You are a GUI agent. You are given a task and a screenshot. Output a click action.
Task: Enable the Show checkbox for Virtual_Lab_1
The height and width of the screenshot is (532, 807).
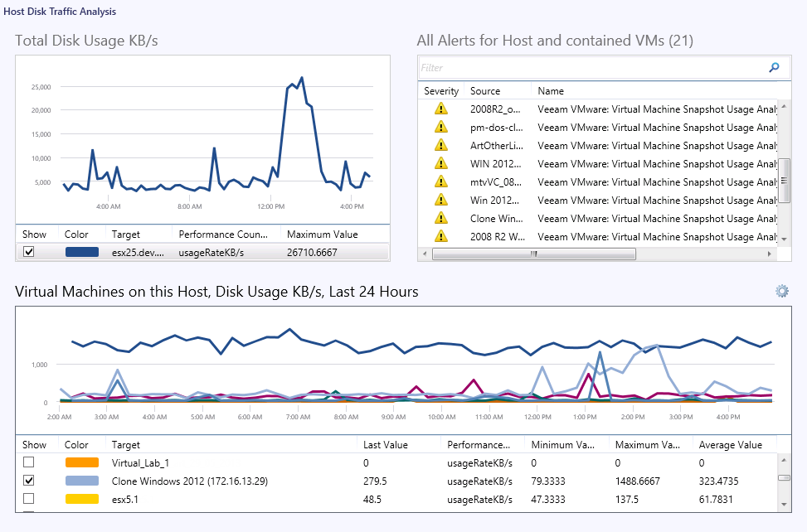(29, 462)
